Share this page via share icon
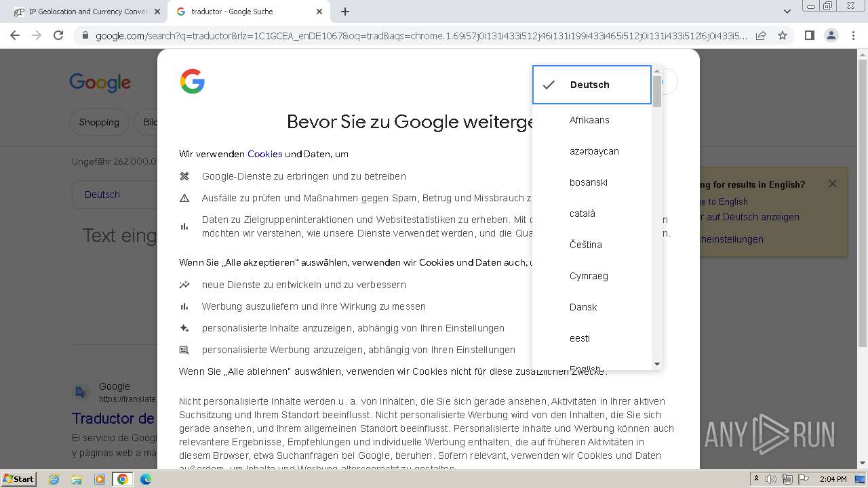The image size is (868, 488). coord(761,35)
